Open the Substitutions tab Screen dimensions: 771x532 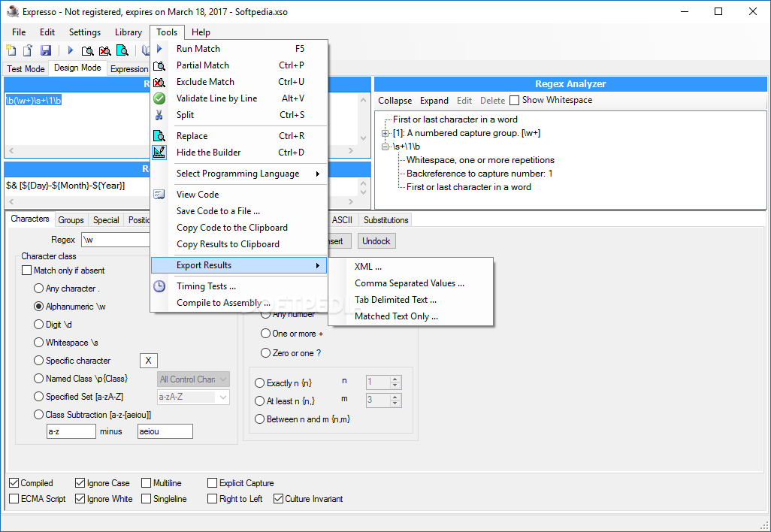pos(386,219)
